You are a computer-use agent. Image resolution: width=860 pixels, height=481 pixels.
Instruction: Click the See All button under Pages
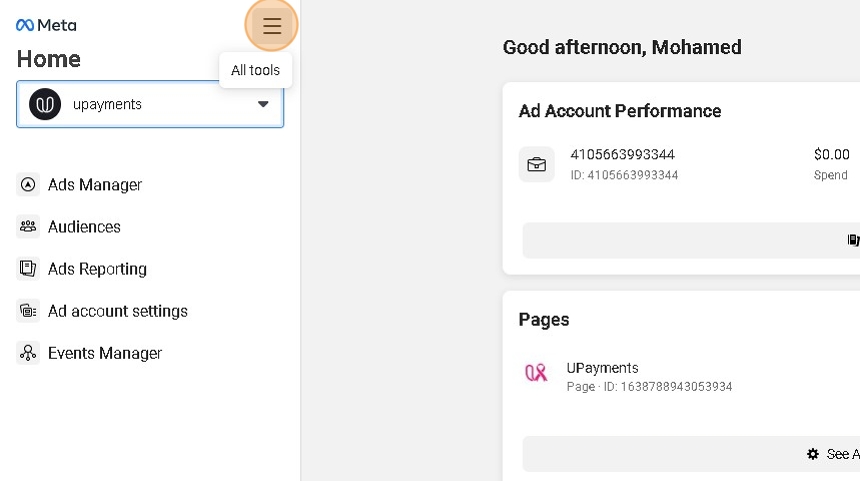[x=836, y=454]
